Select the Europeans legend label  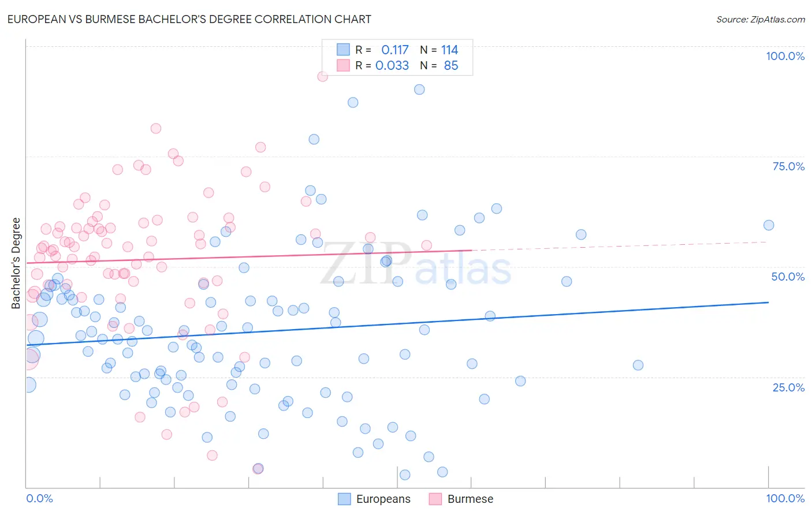pos(383,499)
